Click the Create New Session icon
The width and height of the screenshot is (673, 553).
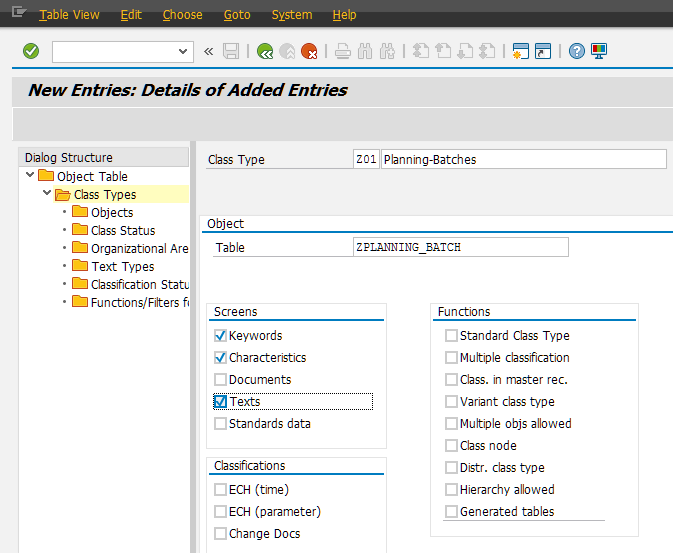(520, 51)
